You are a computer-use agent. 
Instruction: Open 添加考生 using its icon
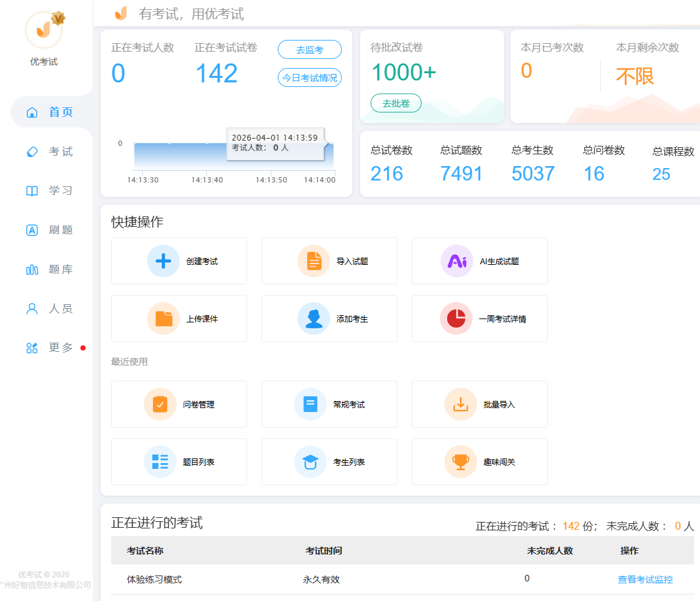314,318
